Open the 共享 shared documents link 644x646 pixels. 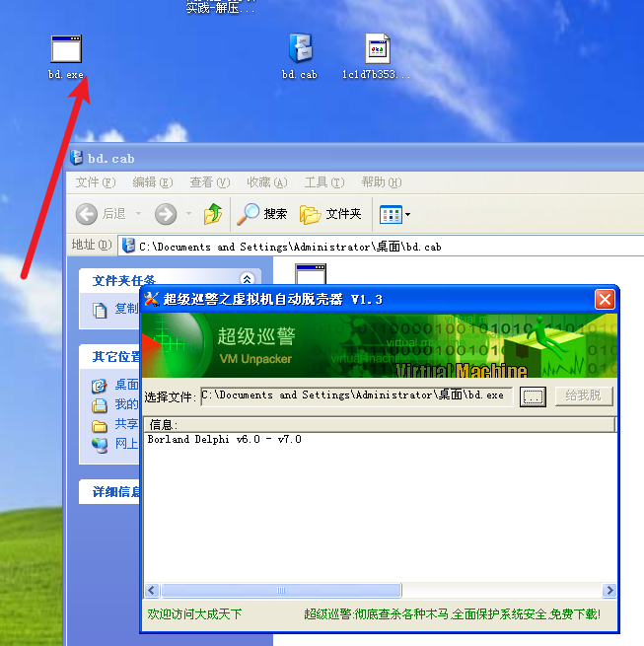tap(126, 424)
